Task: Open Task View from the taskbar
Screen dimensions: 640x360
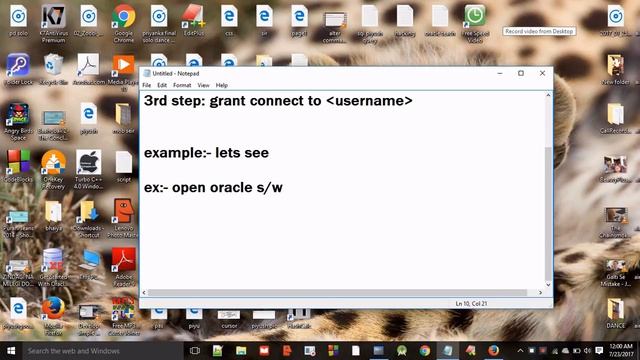Action: click(195, 351)
